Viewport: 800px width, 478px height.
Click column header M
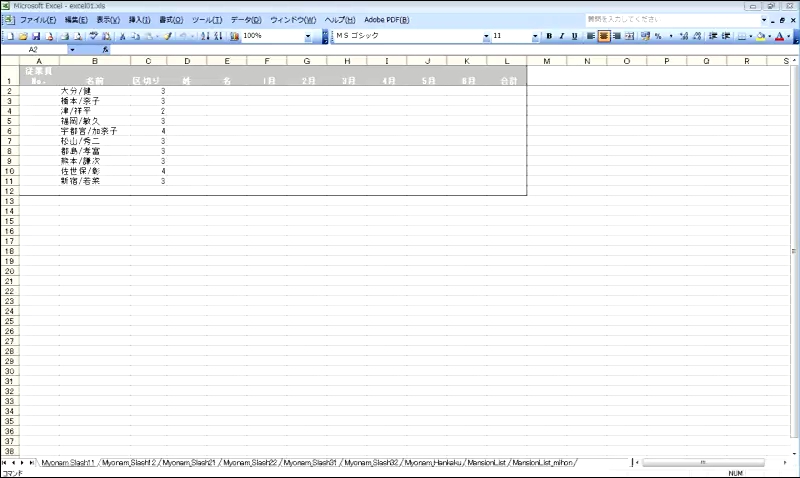[546, 61]
